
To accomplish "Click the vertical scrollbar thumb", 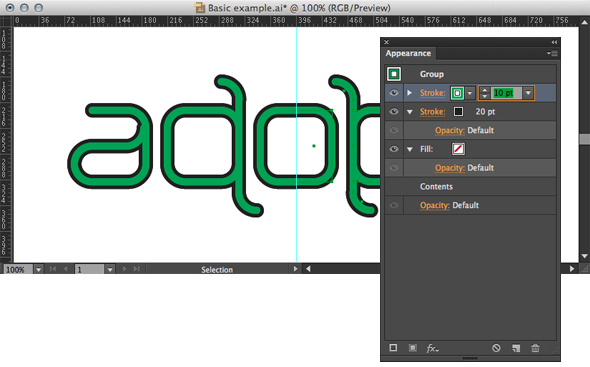I will [584, 139].
